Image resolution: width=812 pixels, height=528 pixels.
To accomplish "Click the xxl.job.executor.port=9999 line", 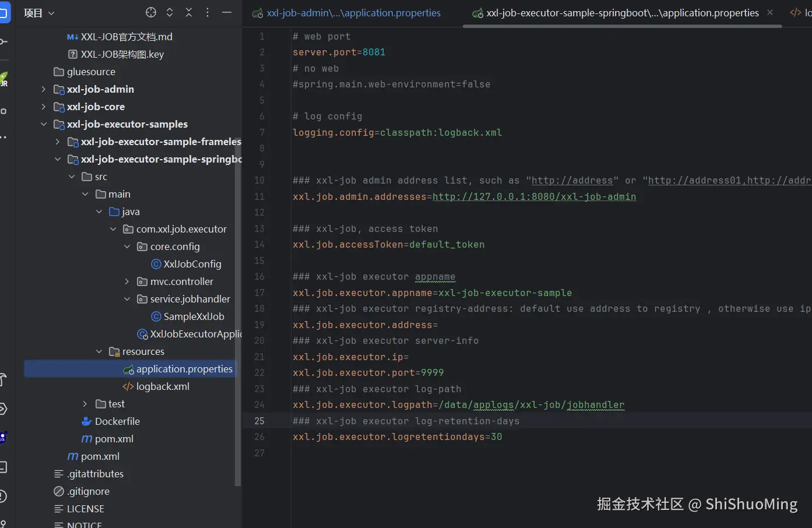I will (368, 373).
